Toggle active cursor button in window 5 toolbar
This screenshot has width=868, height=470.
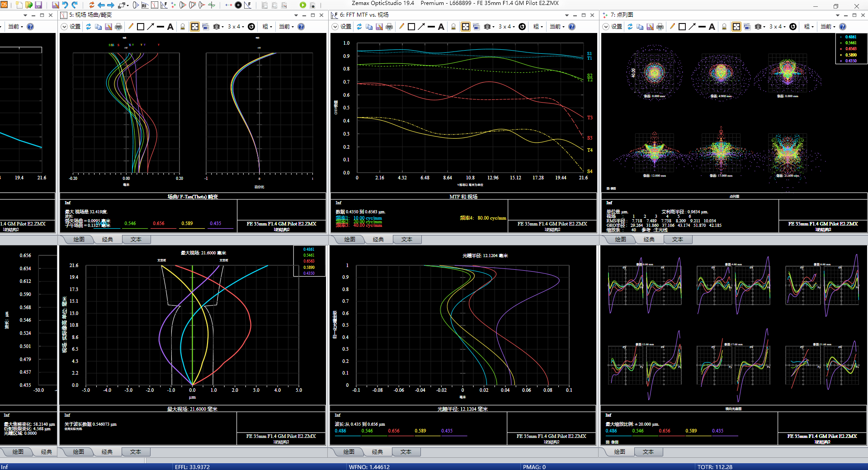tap(195, 27)
